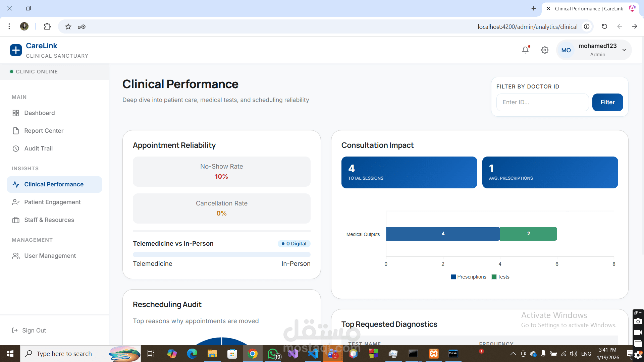
Task: Expand the mohamed123 account dropdown chevron
Action: point(624,50)
